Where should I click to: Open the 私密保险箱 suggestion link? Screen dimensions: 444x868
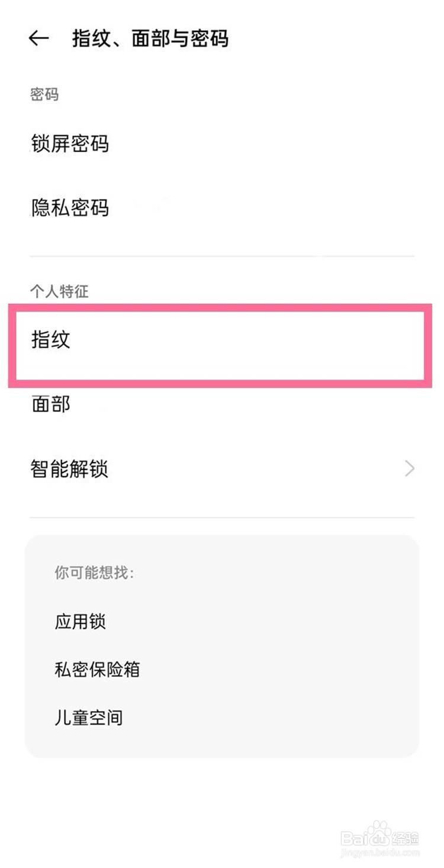pos(96,669)
